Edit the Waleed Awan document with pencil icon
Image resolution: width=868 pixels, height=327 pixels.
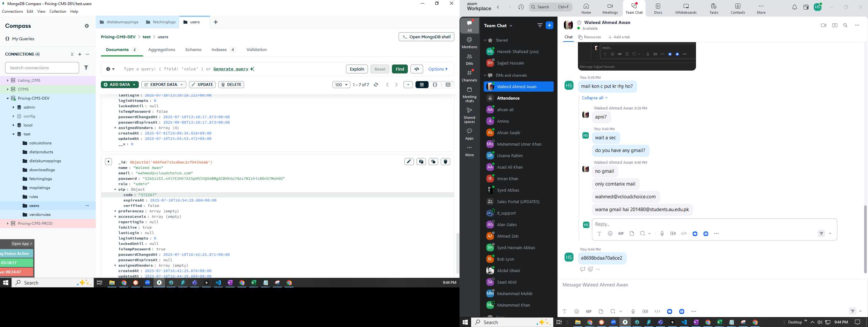tap(409, 162)
